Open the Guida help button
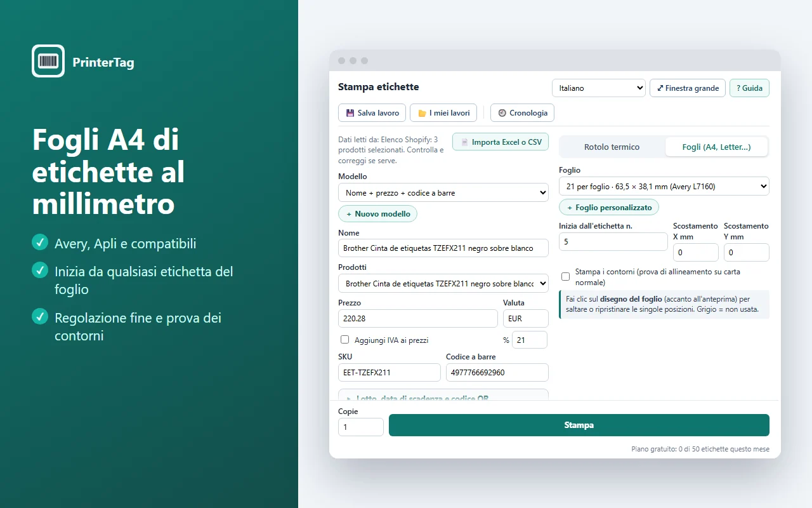 click(749, 88)
